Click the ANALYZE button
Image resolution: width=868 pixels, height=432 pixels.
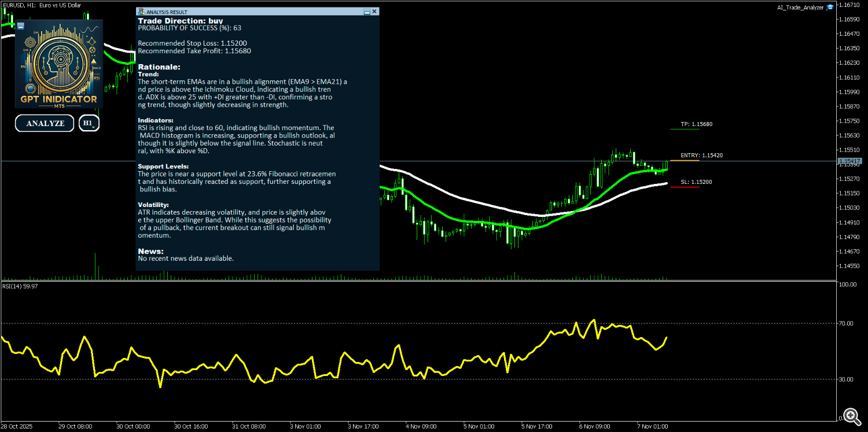point(45,123)
